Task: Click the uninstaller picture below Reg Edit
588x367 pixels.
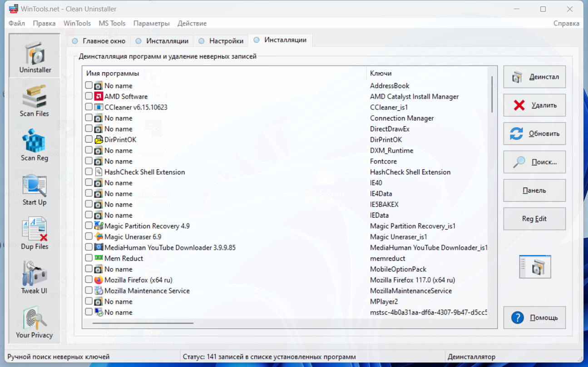Action: [x=535, y=266]
